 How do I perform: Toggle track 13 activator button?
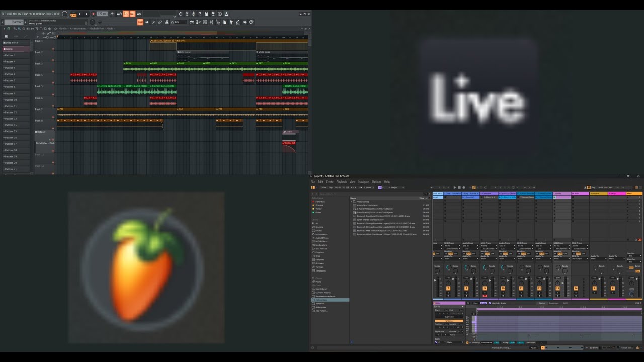click(557, 288)
